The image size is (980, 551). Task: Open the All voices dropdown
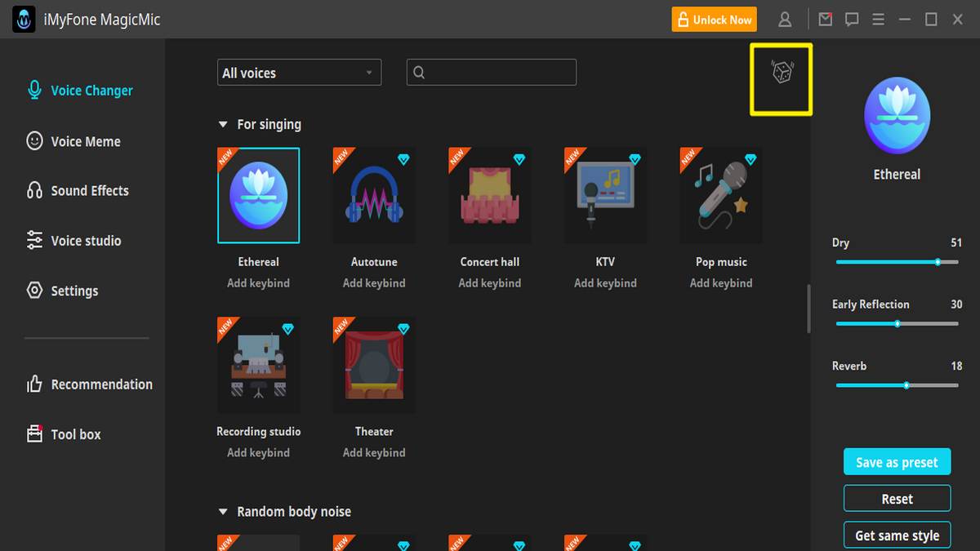click(300, 73)
